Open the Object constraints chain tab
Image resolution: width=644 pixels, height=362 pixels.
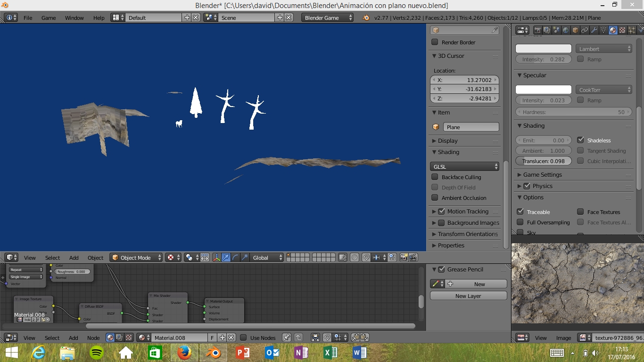(585, 30)
